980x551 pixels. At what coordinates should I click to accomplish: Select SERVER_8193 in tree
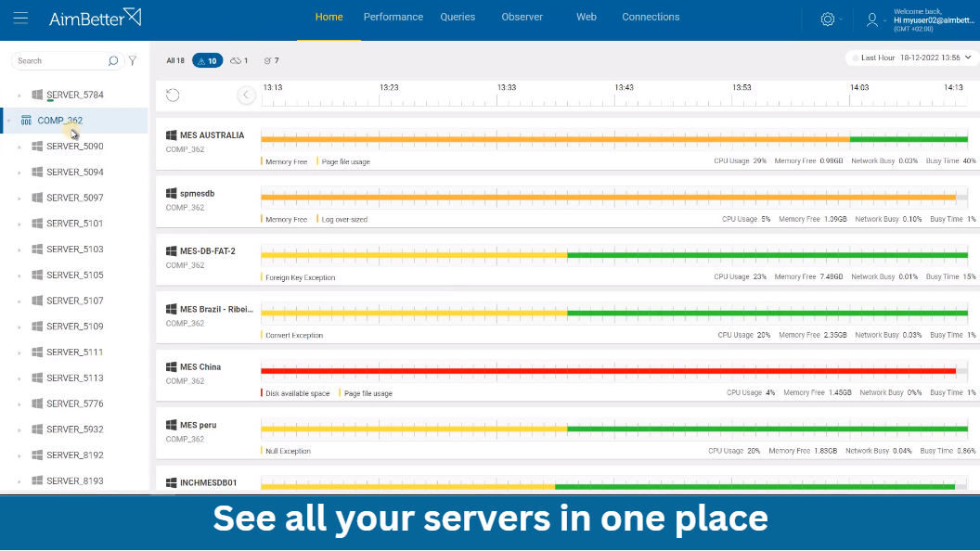coord(74,481)
